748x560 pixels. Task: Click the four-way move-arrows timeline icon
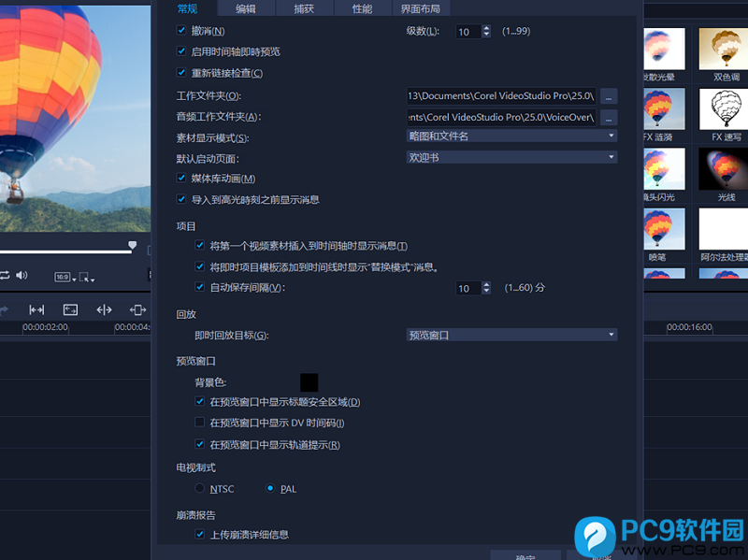pyautogui.click(x=137, y=310)
